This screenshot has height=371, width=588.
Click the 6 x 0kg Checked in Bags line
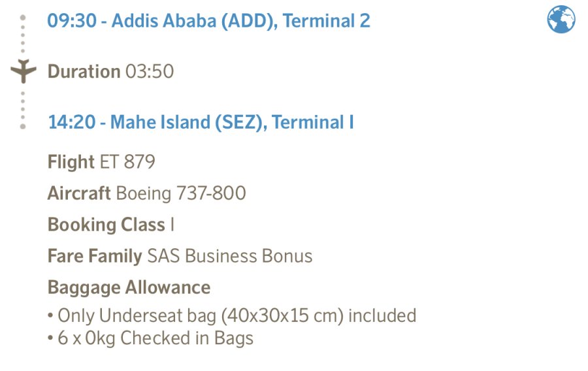(150, 338)
